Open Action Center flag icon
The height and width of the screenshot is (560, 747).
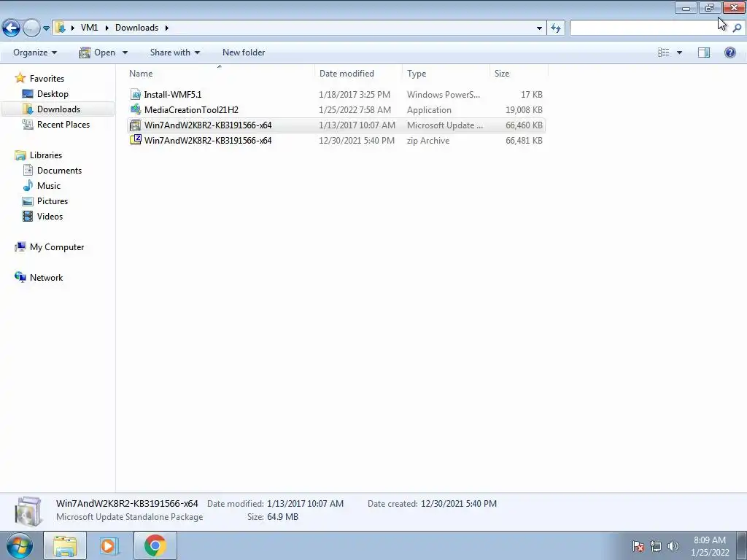point(638,545)
